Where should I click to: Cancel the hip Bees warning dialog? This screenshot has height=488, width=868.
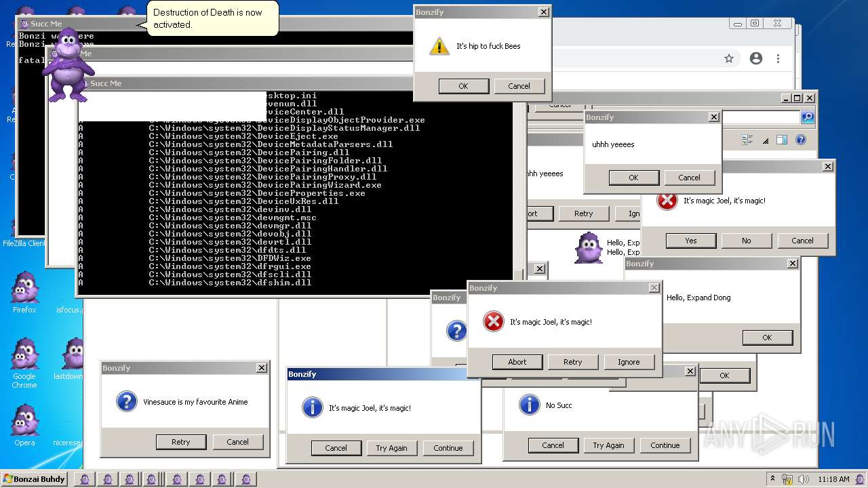coord(519,86)
